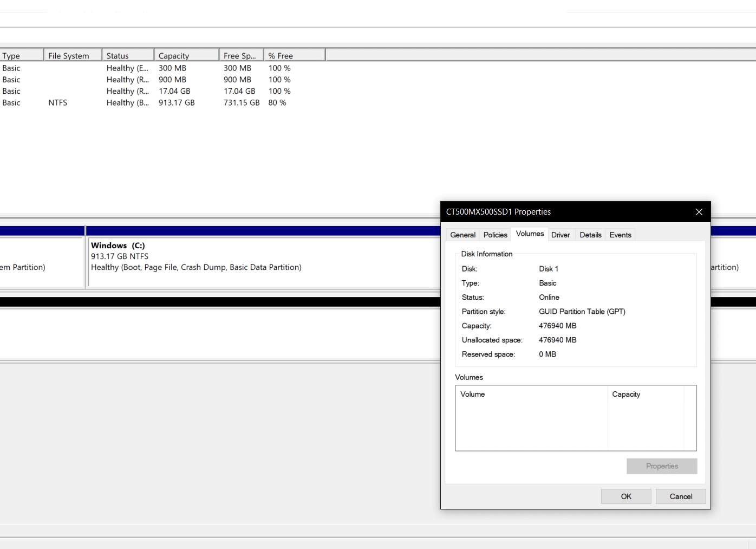Click the Volume column header in Volumes list
This screenshot has width=756, height=549.
point(532,394)
